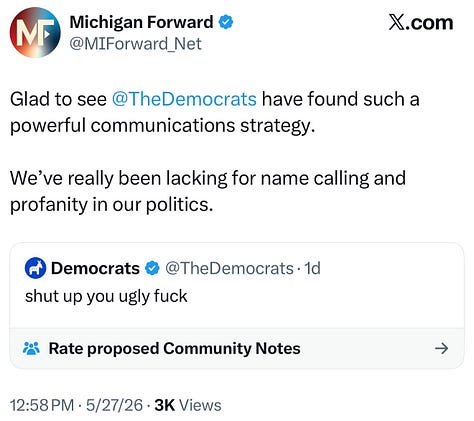Viewport: 474px width, 421px height.
Task: Click the arrow beside Community Notes
Action: tap(442, 349)
